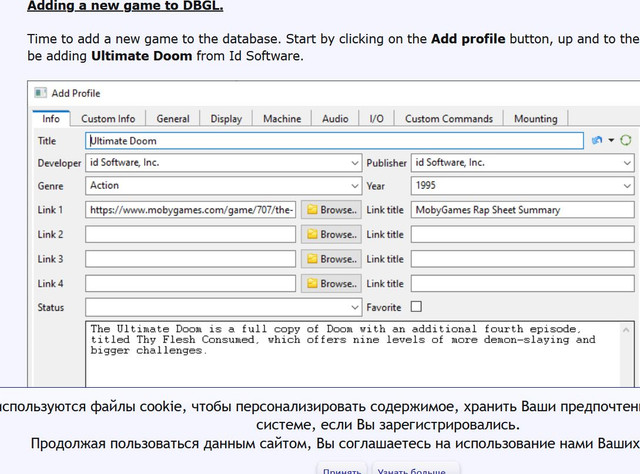The width and height of the screenshot is (640, 474).
Task: Click the cookie banner accept button (Принять)
Action: pyautogui.click(x=342, y=469)
